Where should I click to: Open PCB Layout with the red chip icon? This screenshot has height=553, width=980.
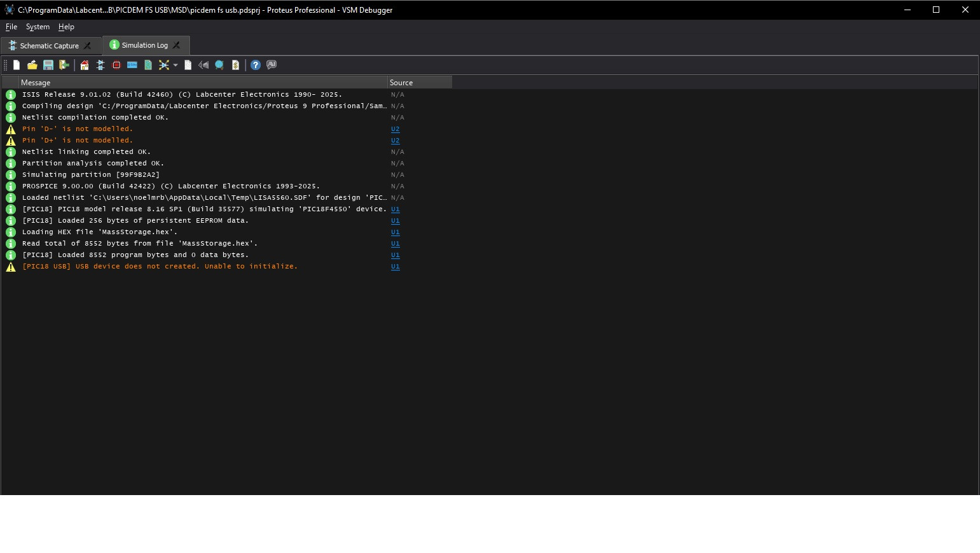coord(116,65)
